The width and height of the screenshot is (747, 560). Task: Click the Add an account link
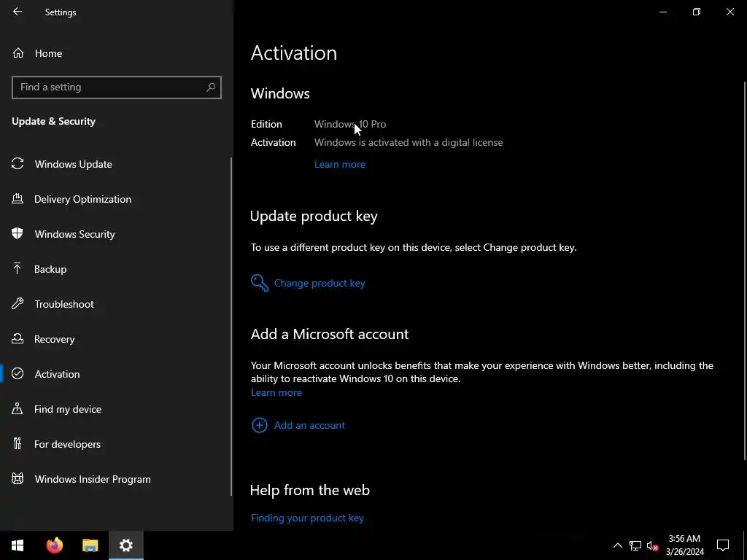[309, 425]
